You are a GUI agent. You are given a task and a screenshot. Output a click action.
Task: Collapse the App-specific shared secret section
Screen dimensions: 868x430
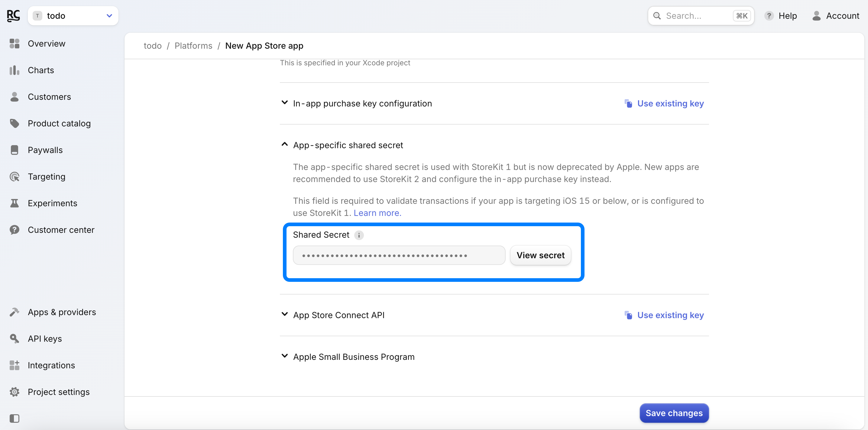pos(348,145)
